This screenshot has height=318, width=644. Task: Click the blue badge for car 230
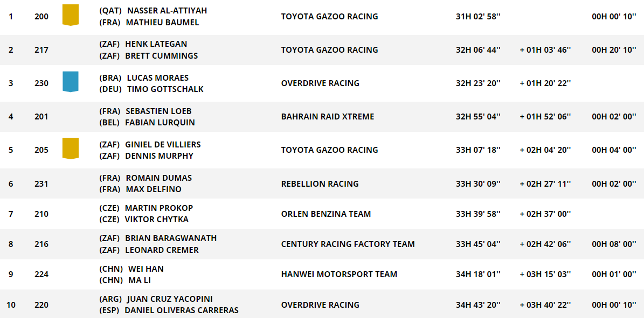tap(70, 81)
